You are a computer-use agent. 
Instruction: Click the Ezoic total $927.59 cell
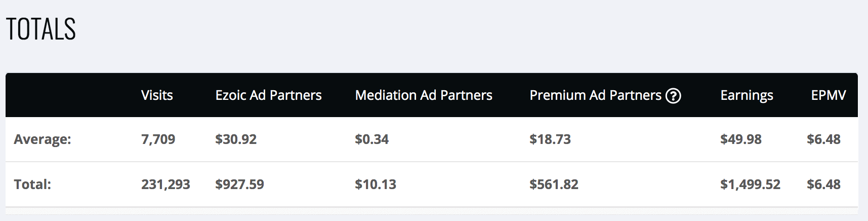coord(239,185)
